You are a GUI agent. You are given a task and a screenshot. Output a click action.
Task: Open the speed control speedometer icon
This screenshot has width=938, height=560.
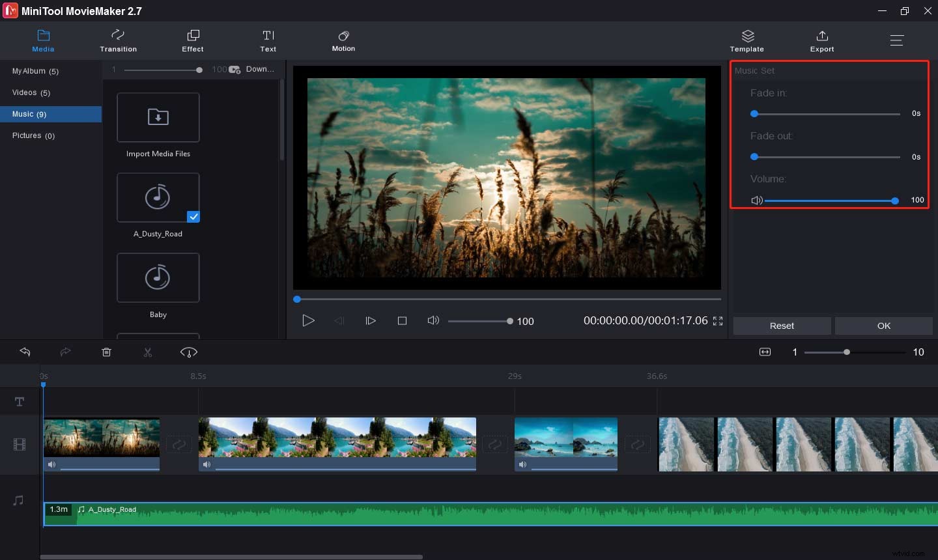pos(188,352)
